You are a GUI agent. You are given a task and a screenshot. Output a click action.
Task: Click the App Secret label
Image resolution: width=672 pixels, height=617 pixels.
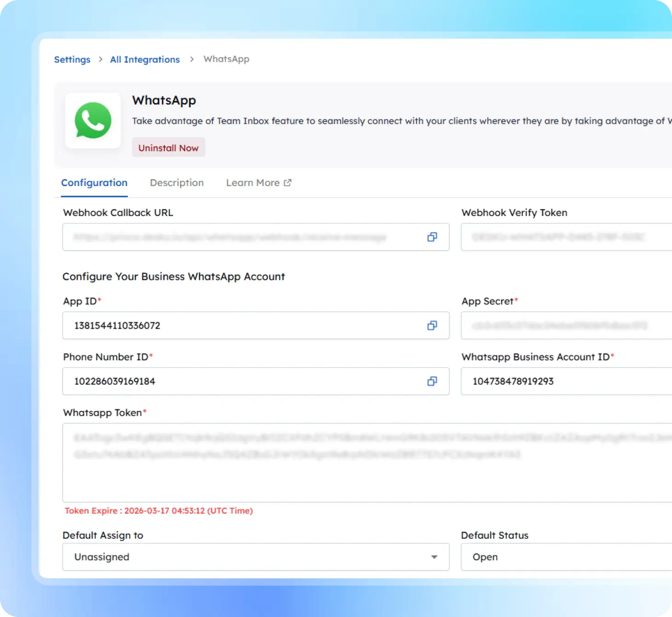pyautogui.click(x=490, y=301)
